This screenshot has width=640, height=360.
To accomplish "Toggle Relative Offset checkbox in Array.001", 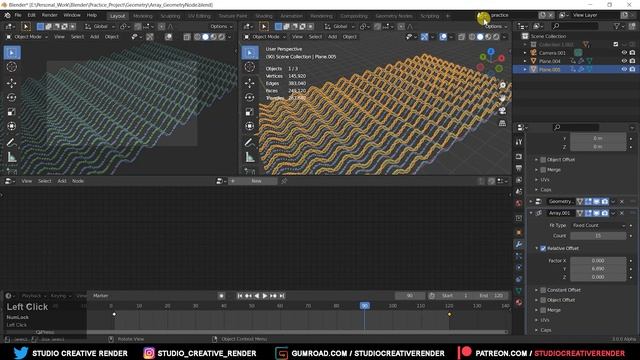I will pyautogui.click(x=543, y=248).
